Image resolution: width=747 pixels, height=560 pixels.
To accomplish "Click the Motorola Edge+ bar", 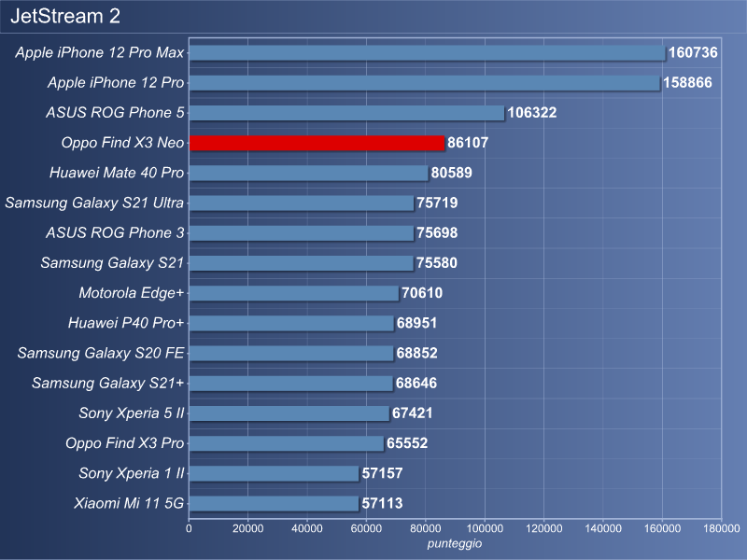I will click(x=294, y=293).
